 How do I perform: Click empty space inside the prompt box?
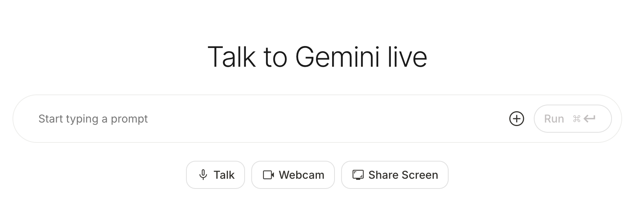tap(332, 119)
